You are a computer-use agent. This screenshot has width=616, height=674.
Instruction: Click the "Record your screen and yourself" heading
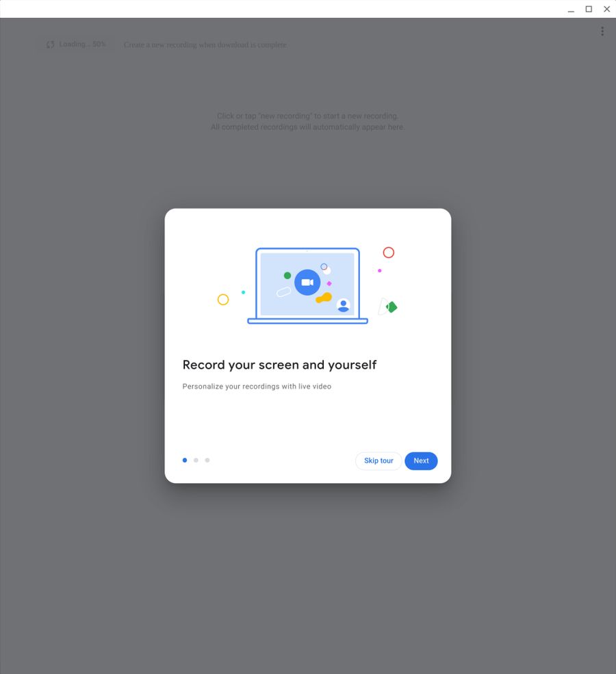coord(279,365)
